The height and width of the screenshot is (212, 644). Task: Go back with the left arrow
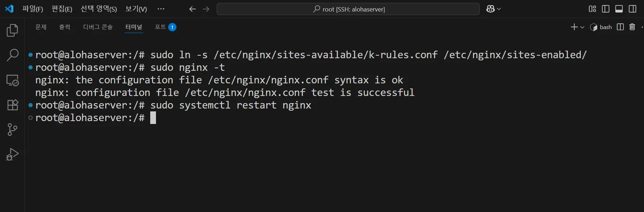click(193, 9)
